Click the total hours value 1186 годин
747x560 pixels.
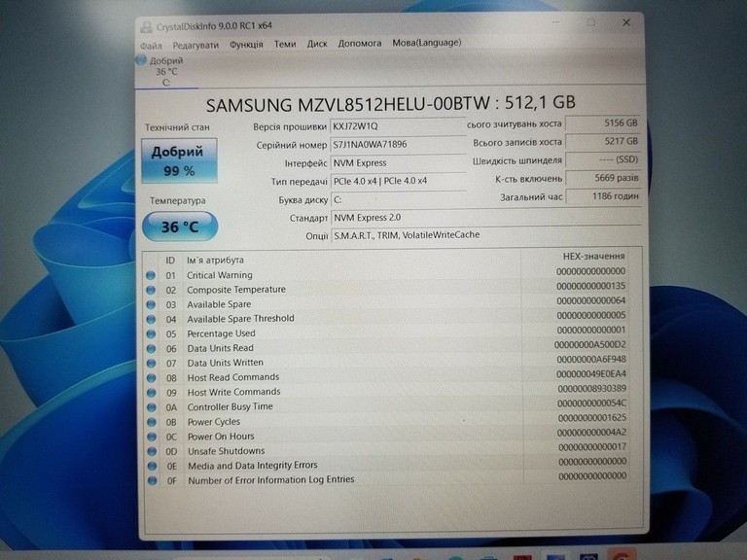click(603, 196)
